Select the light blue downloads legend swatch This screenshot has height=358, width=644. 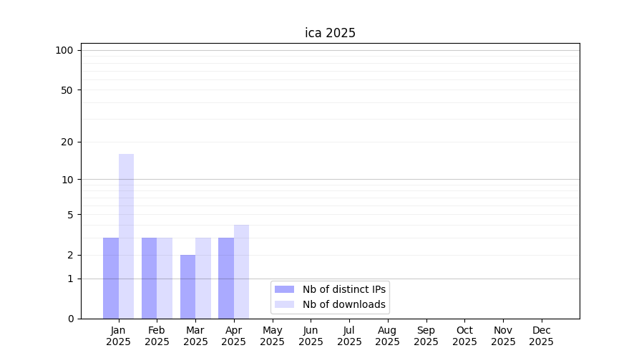284,304
